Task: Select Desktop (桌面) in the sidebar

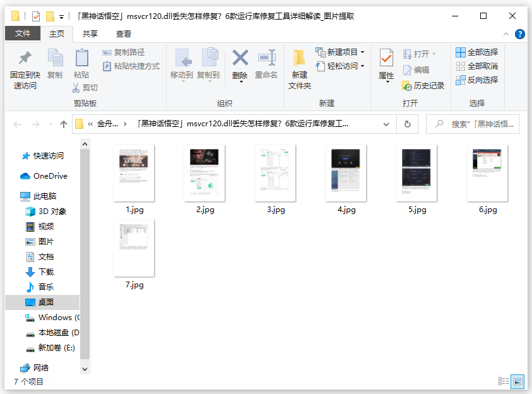Action: coord(42,302)
